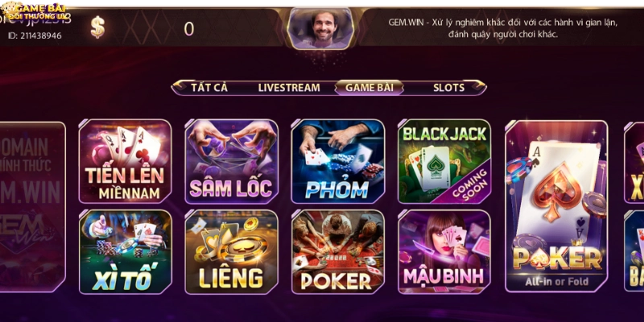
Task: Click the GEM.WIN fraud warning notice
Action: click(502, 28)
